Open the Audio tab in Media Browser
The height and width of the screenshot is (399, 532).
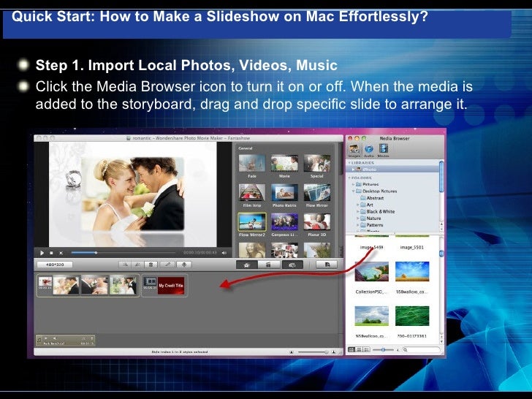369,150
